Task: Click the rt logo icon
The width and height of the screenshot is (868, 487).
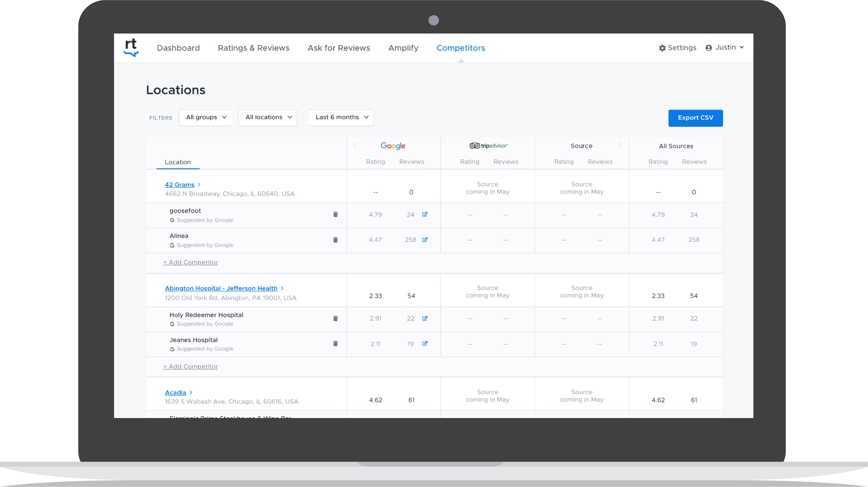Action: (131, 48)
